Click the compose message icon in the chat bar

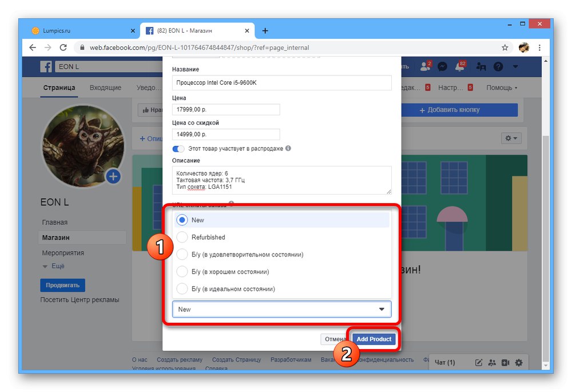(x=479, y=362)
